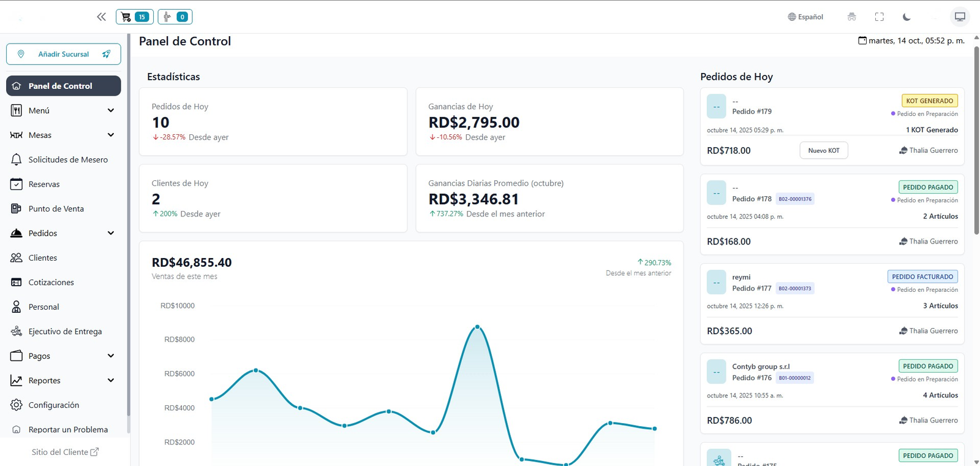The height and width of the screenshot is (466, 980).
Task: Open cart orders badge showing 15
Action: [x=135, y=17]
